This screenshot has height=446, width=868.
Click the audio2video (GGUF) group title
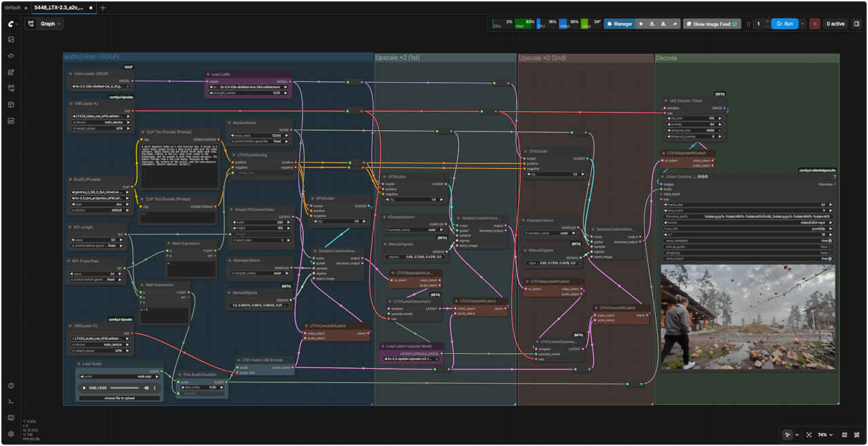(91, 57)
